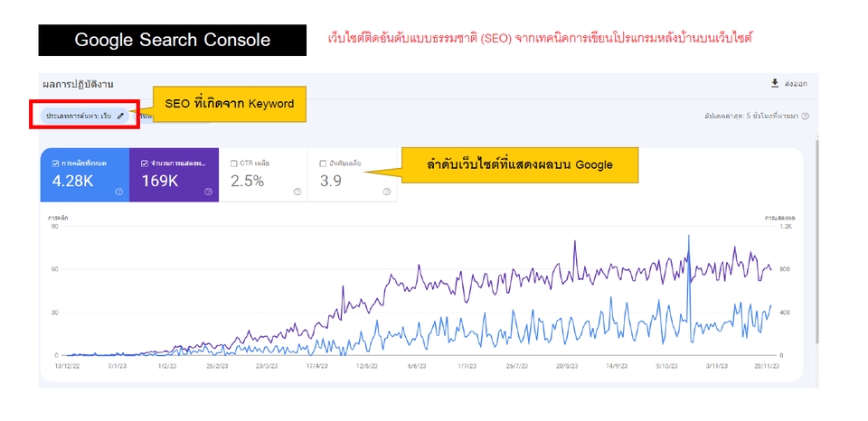Select the 3.9 average position value
The image size is (868, 421).
point(331,181)
